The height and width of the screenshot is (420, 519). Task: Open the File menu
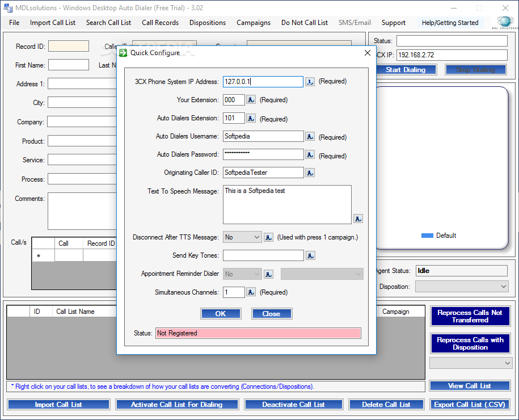pos(14,23)
